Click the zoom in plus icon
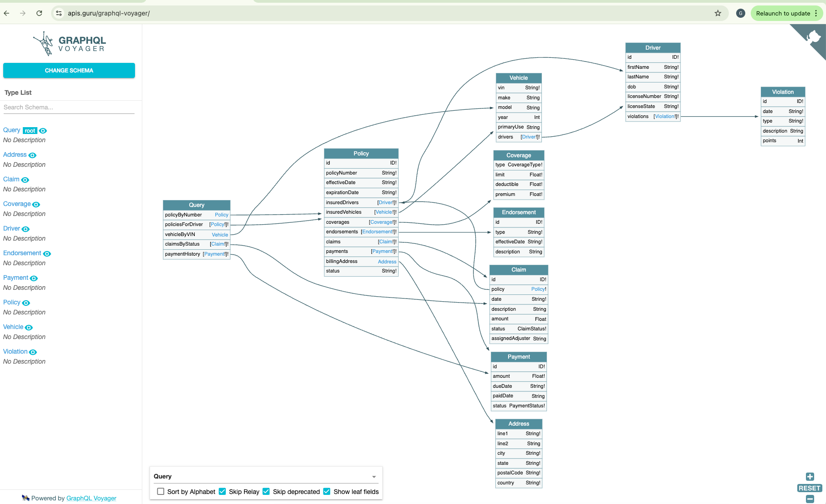The width and height of the screenshot is (826, 504). (810, 477)
